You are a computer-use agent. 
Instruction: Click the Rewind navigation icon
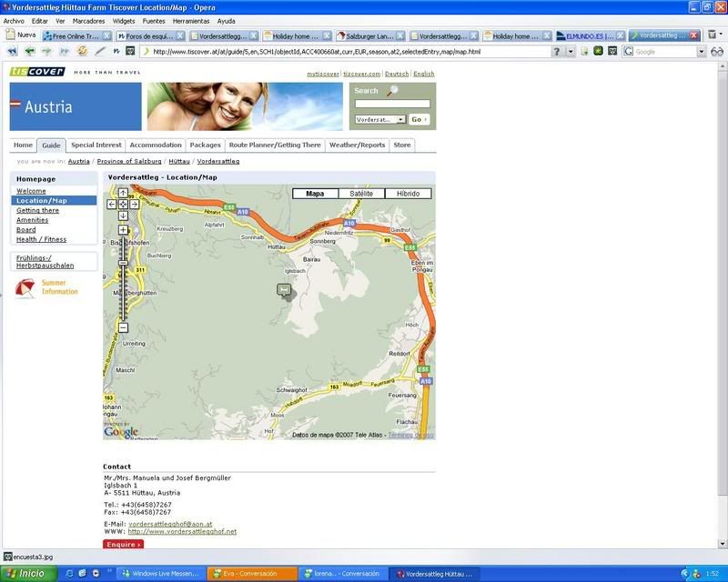point(12,51)
